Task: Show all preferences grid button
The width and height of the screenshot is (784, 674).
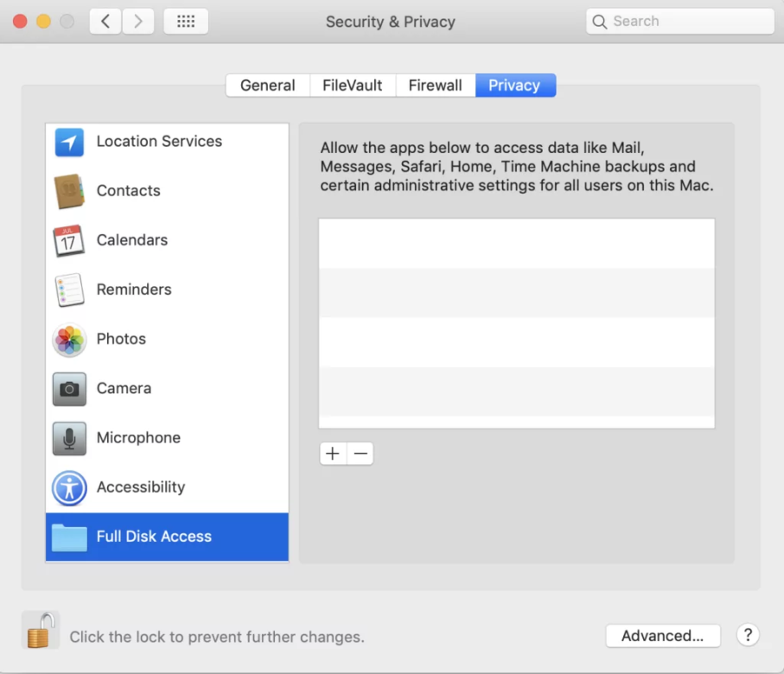Action: 186,22
